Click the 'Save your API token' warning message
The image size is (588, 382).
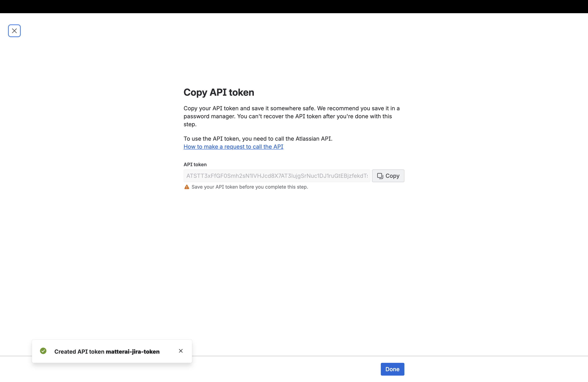[249, 187]
